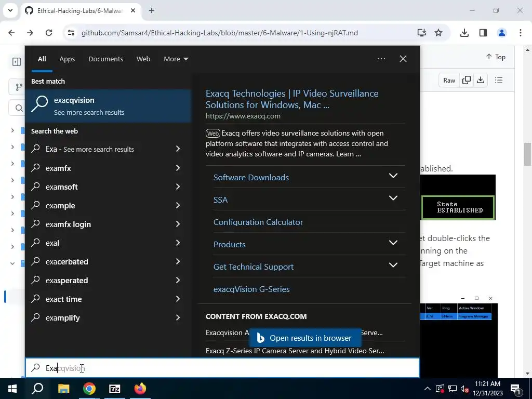Open the GitHub outline list icon
532x399 pixels.
(x=498, y=80)
